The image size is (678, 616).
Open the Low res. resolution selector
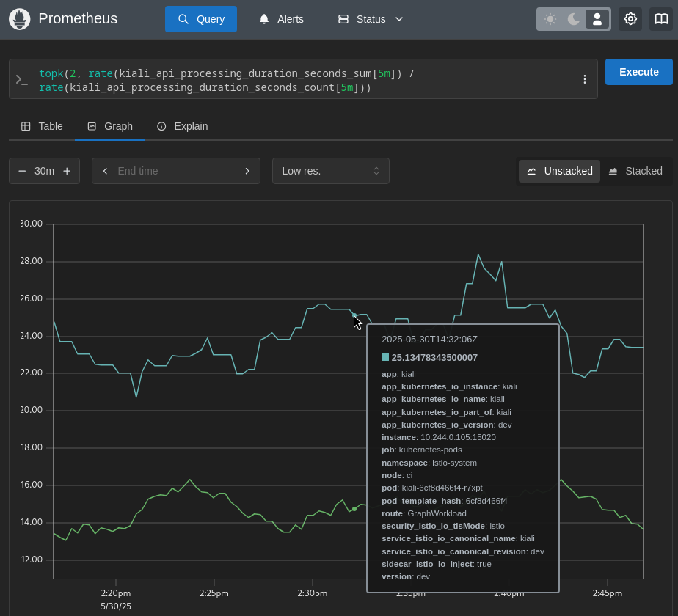[x=330, y=170]
